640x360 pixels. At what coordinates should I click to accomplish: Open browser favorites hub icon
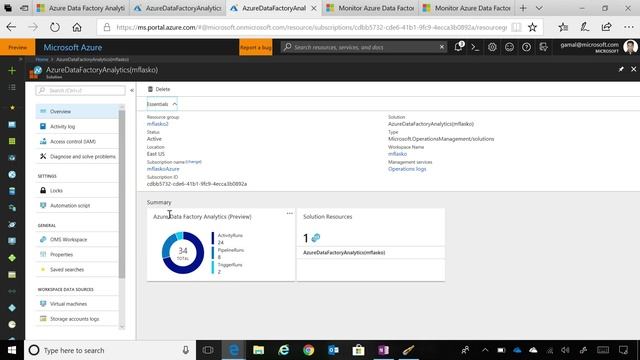tap(563, 27)
